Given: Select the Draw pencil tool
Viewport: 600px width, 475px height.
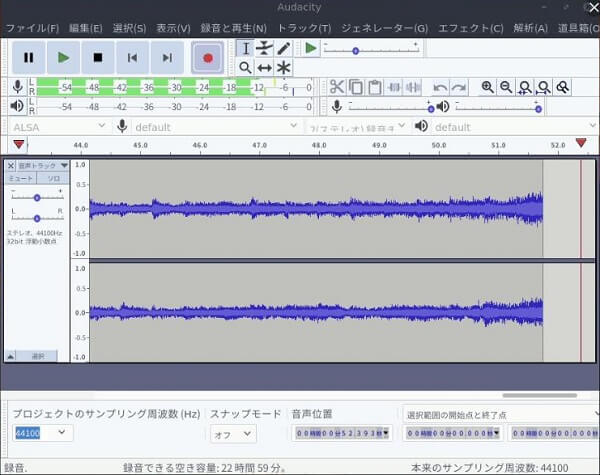Looking at the screenshot, I should coord(284,48).
